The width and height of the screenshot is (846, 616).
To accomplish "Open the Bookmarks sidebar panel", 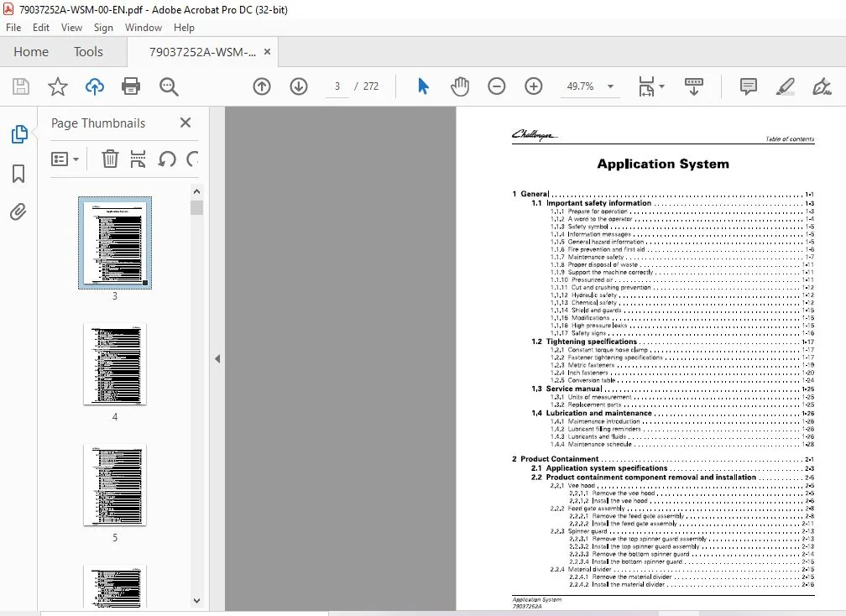I will (18, 174).
